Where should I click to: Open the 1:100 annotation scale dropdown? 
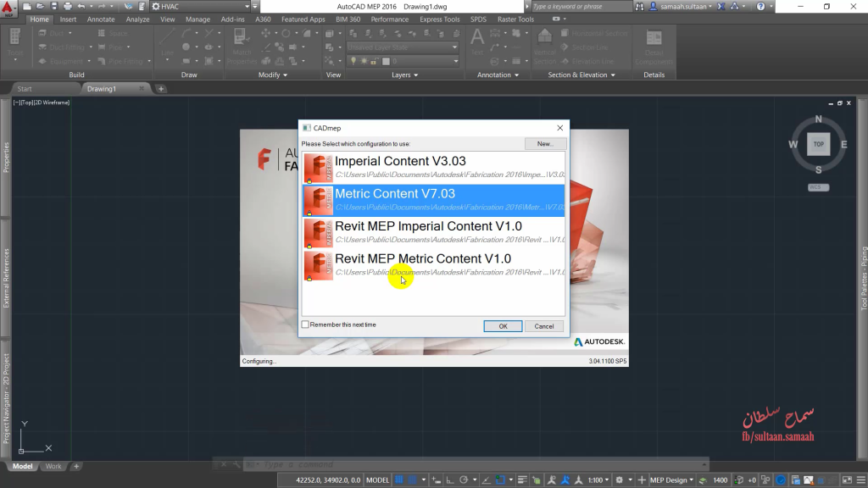(598, 480)
